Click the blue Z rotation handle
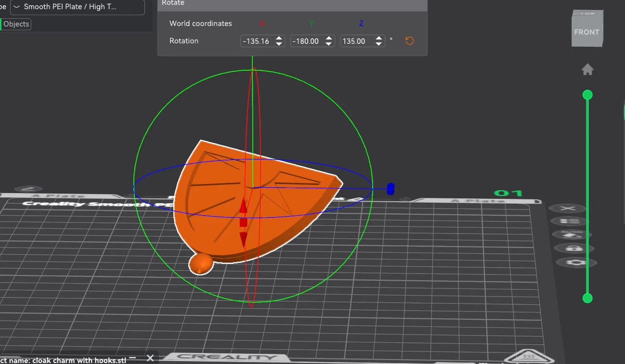 pos(391,189)
